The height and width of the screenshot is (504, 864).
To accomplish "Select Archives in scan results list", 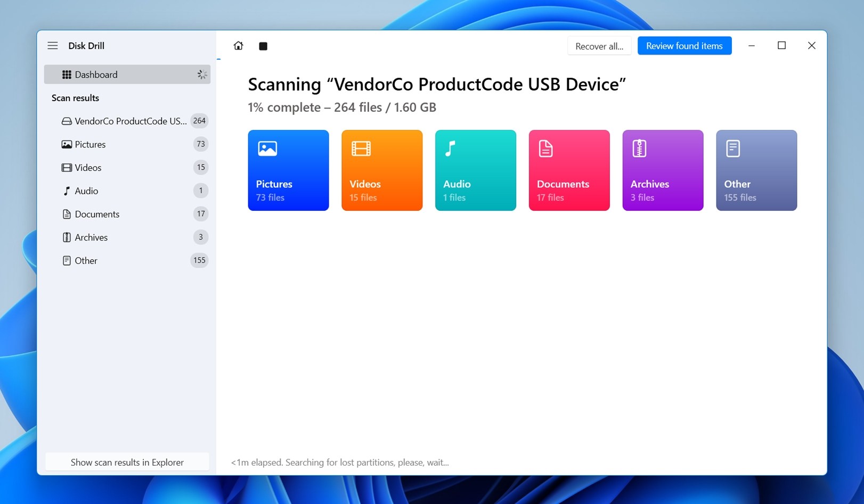I will point(127,237).
